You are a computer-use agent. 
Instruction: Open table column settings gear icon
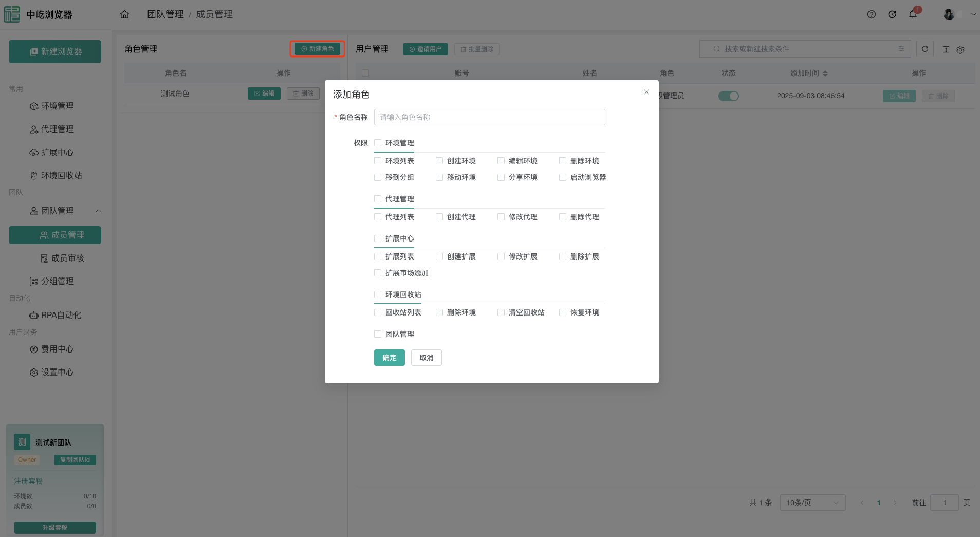[x=960, y=50]
